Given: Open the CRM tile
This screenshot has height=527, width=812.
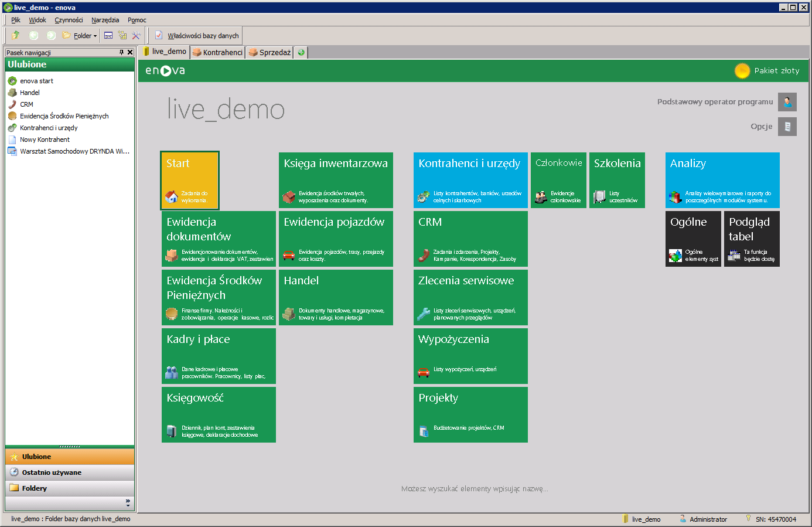Looking at the screenshot, I should click(x=470, y=239).
